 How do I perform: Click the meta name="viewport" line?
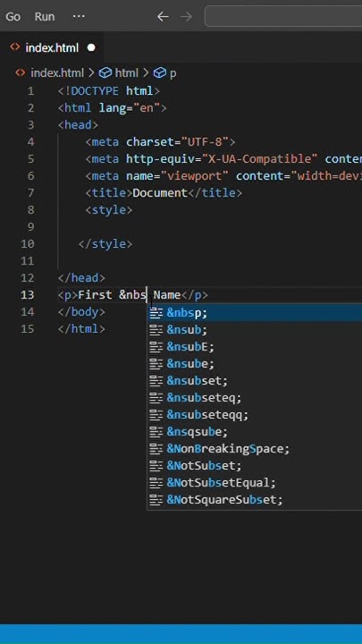pyautogui.click(x=223, y=176)
